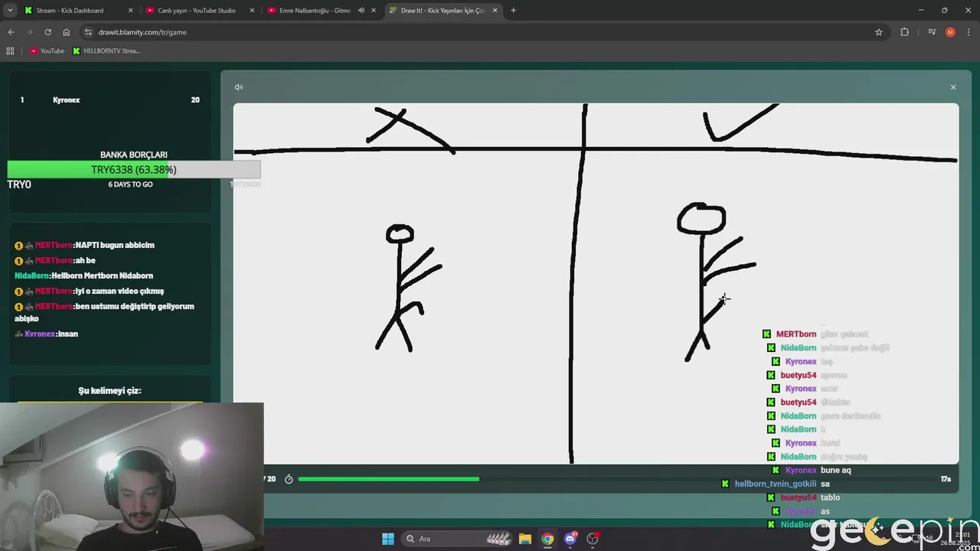Open Google Chrome from the taskbar
Image resolution: width=980 pixels, height=551 pixels.
pyautogui.click(x=547, y=539)
